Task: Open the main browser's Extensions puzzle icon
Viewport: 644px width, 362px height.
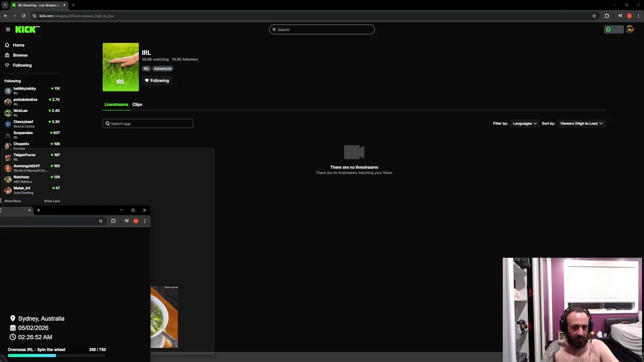Action: point(607,16)
